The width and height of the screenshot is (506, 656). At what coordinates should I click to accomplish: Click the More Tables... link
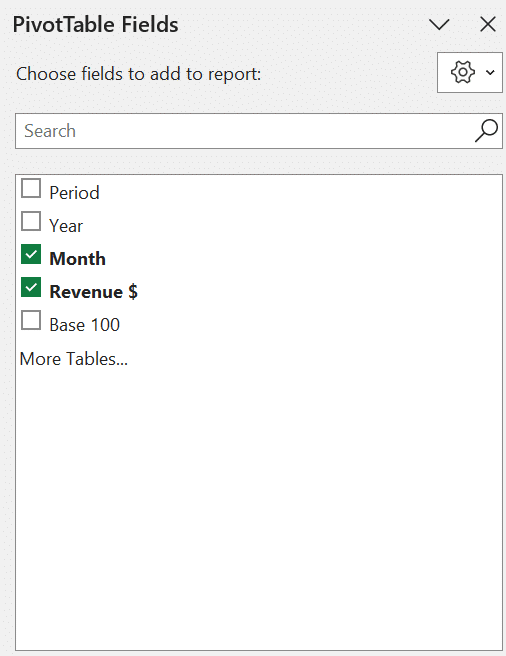coord(74,359)
